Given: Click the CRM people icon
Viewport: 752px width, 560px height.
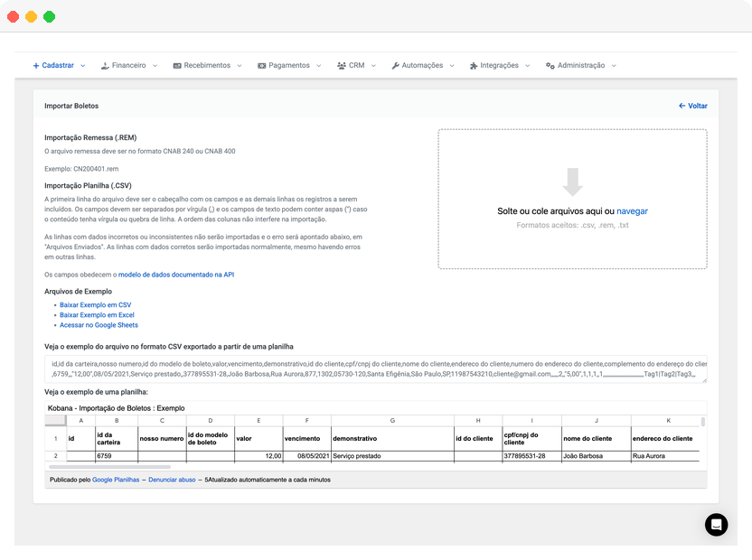Looking at the screenshot, I should coord(342,66).
